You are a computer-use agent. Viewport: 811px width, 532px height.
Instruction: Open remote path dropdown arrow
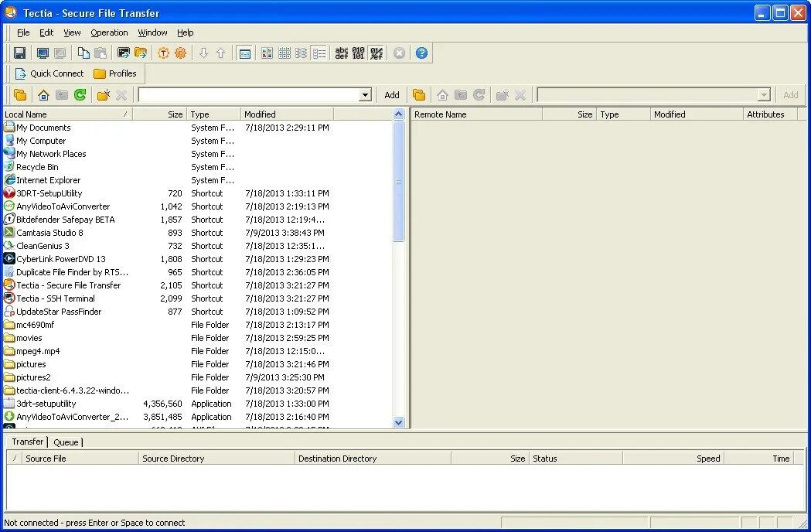pyautogui.click(x=764, y=94)
